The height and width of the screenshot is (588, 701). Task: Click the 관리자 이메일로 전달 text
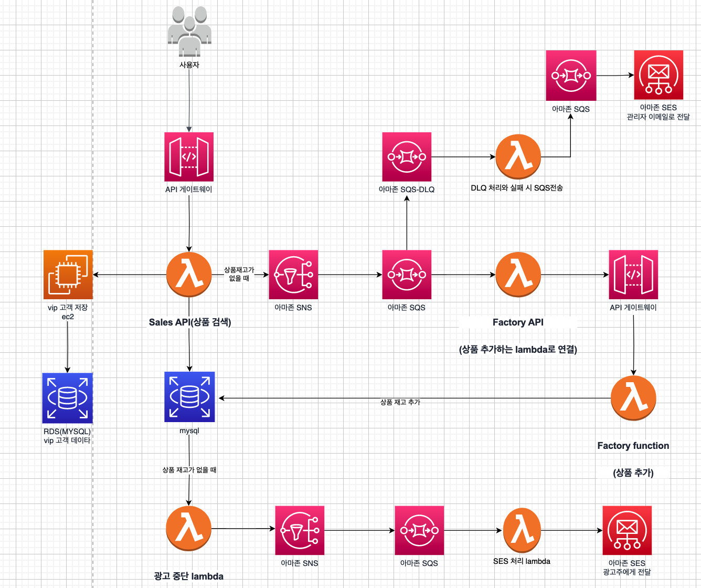click(658, 117)
